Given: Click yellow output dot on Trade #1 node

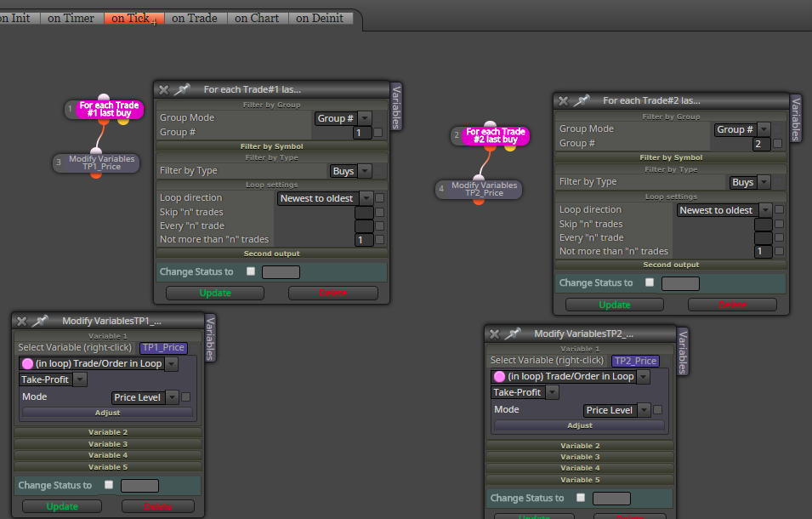Looking at the screenshot, I should coord(123,121).
